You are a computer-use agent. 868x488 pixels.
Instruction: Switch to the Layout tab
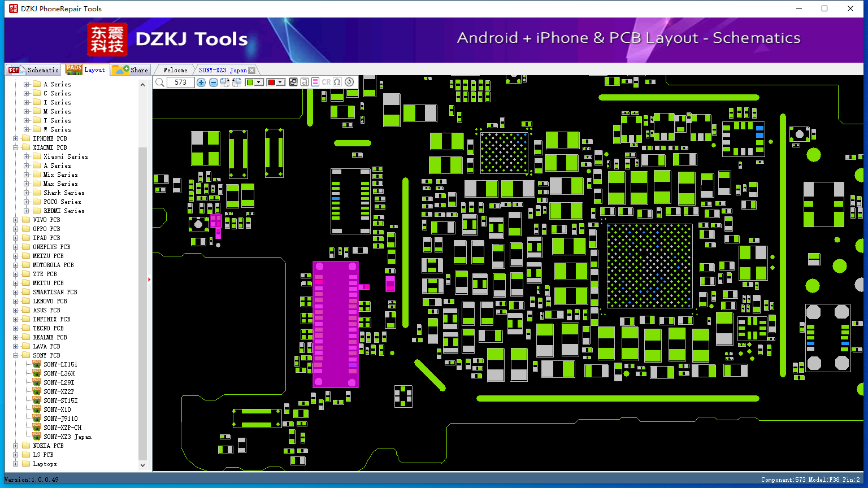click(85, 69)
